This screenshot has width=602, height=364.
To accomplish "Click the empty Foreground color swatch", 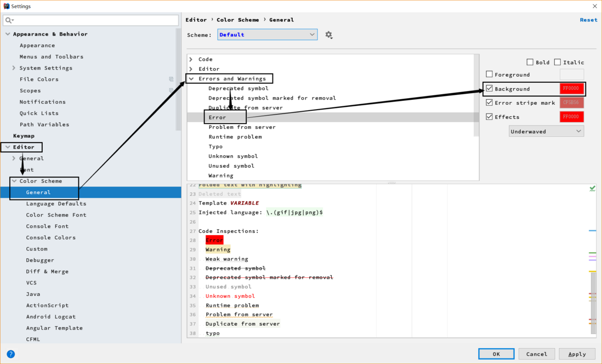I will pos(572,74).
